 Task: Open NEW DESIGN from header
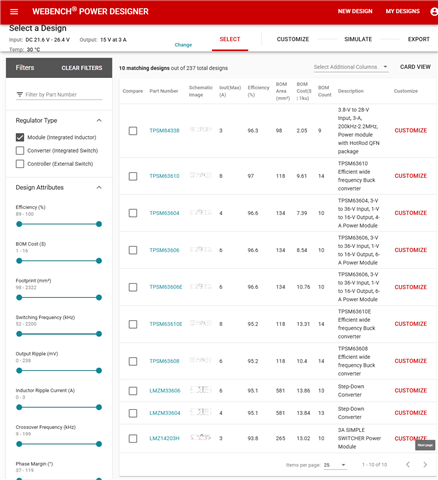click(x=355, y=11)
